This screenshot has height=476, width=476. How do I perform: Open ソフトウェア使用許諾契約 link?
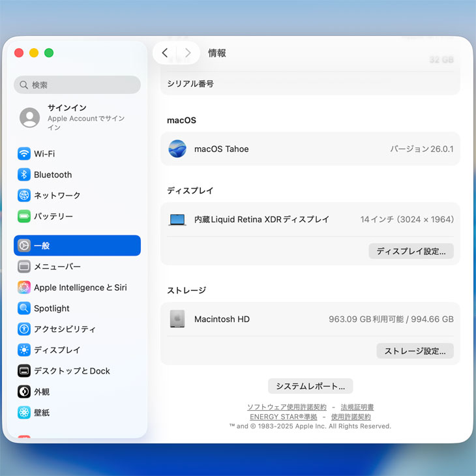click(286, 407)
